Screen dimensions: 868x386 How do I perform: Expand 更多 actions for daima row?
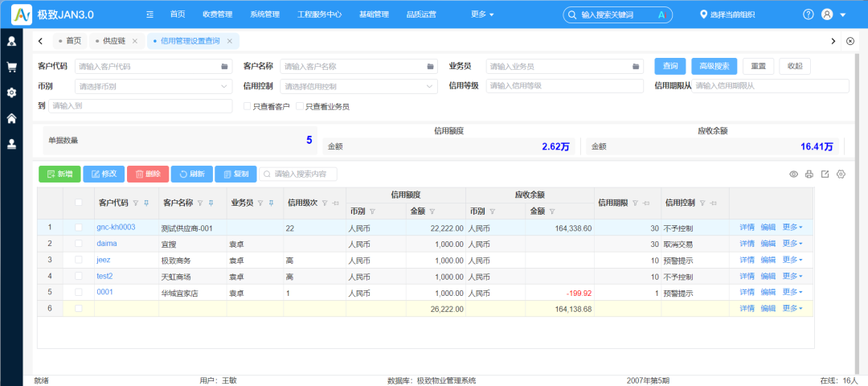point(792,243)
